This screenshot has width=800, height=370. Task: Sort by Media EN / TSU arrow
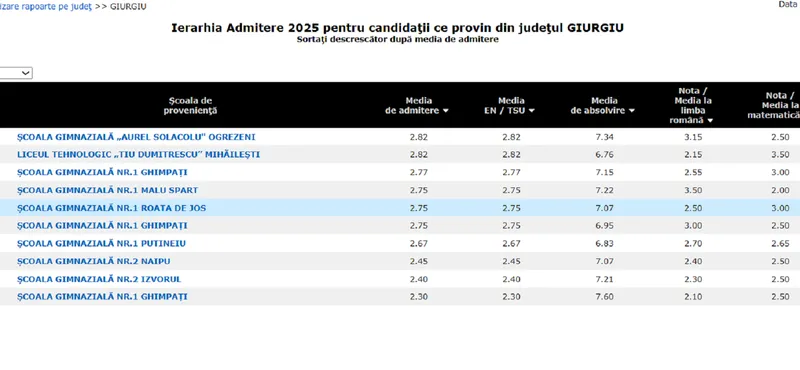point(532,111)
